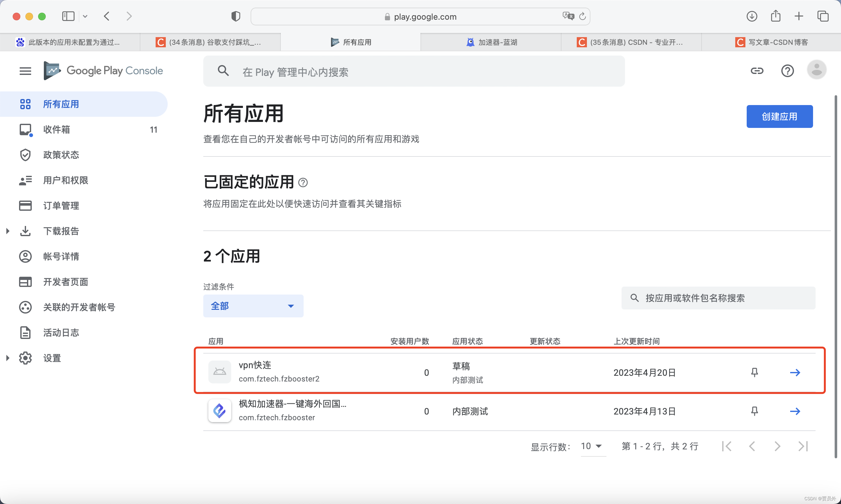The image size is (841, 504).
Task: Click the 上次更新时间 column header
Action: tap(636, 341)
